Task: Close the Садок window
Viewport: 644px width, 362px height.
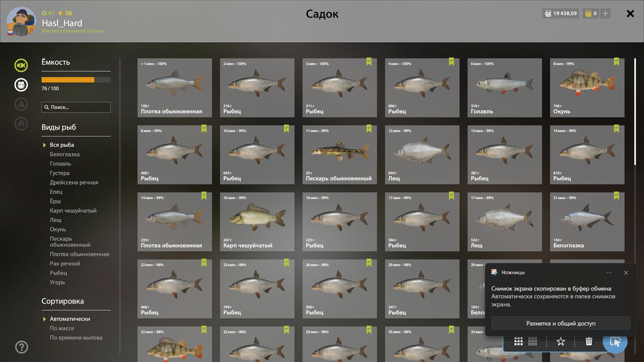Action: (x=630, y=14)
